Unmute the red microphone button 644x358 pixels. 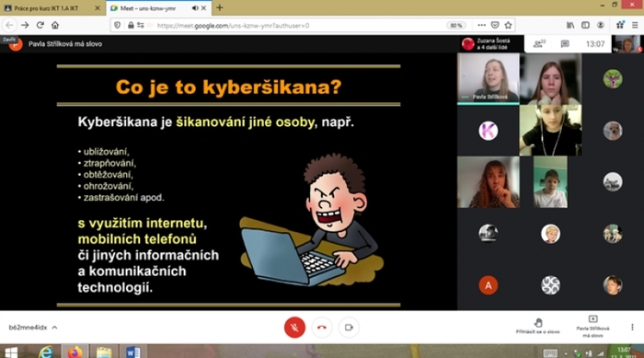click(x=294, y=328)
